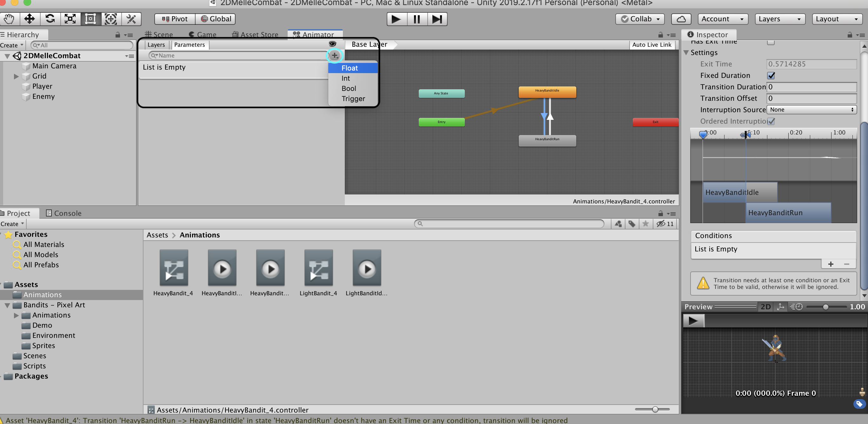The width and height of the screenshot is (868, 424).
Task: Select the Scale tool
Action: (70, 19)
